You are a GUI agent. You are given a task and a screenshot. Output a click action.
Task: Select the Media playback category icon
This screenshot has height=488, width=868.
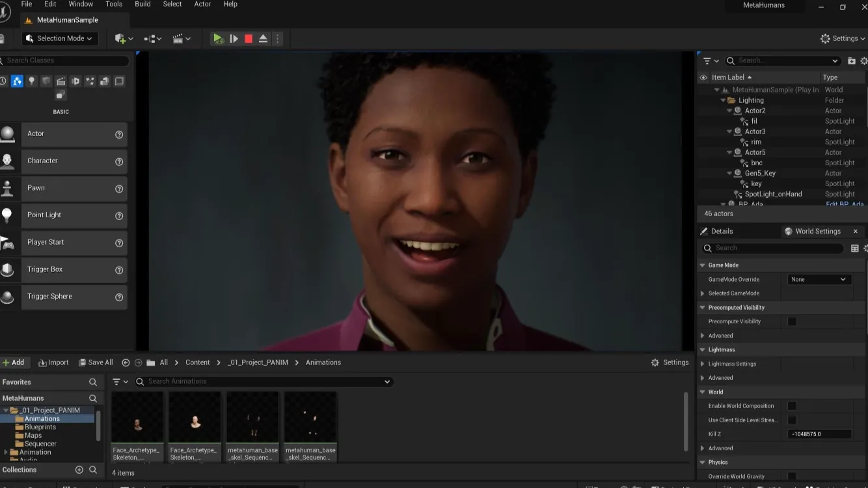[x=75, y=81]
